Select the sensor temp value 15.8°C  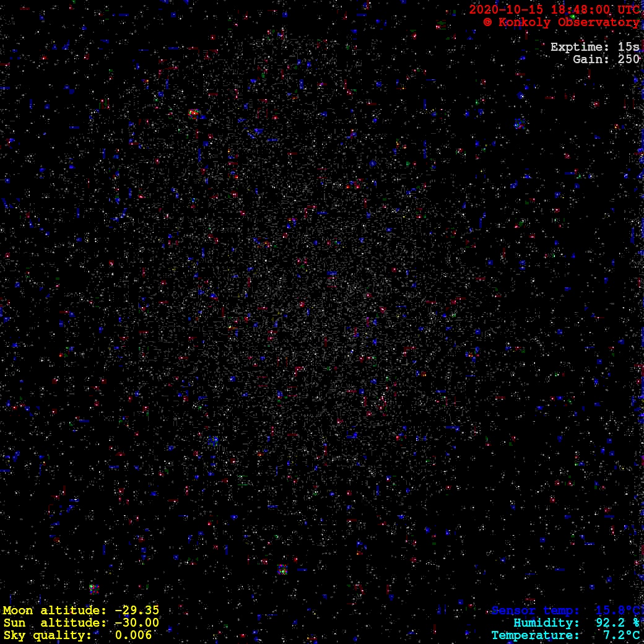[x=617, y=611]
